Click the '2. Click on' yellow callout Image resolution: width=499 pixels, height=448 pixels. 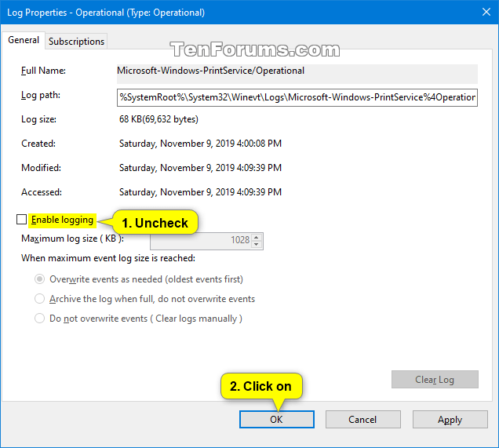[x=261, y=386]
